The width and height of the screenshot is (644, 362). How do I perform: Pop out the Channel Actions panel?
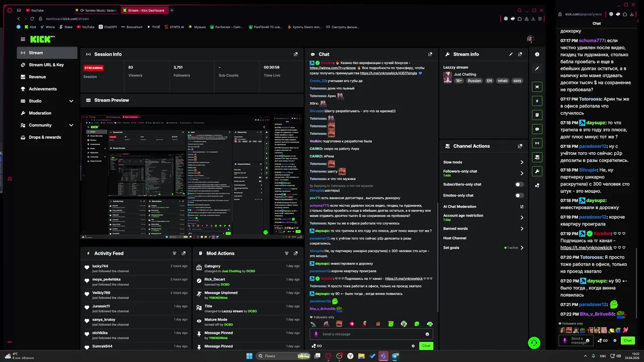click(x=520, y=146)
